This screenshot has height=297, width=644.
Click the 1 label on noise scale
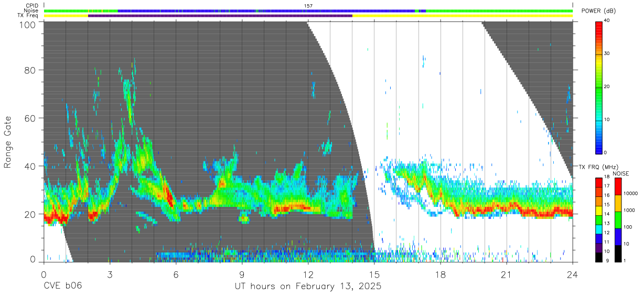[x=624, y=260]
